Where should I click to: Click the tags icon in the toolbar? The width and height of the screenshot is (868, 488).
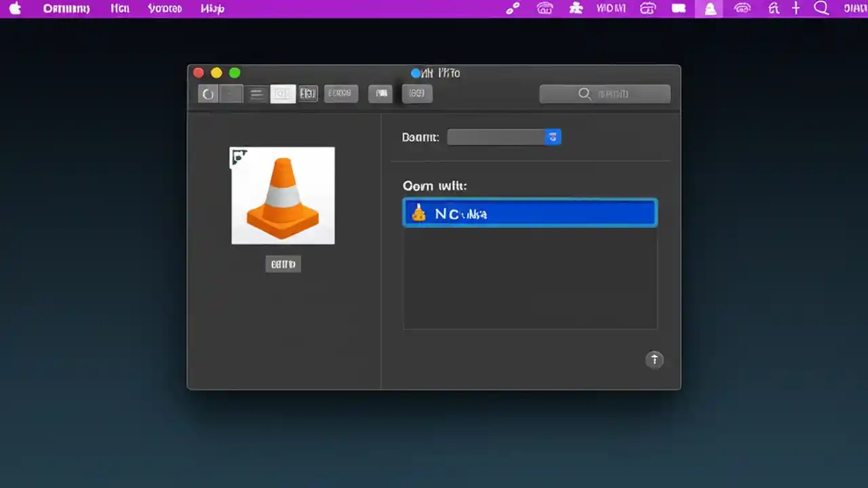(417, 94)
